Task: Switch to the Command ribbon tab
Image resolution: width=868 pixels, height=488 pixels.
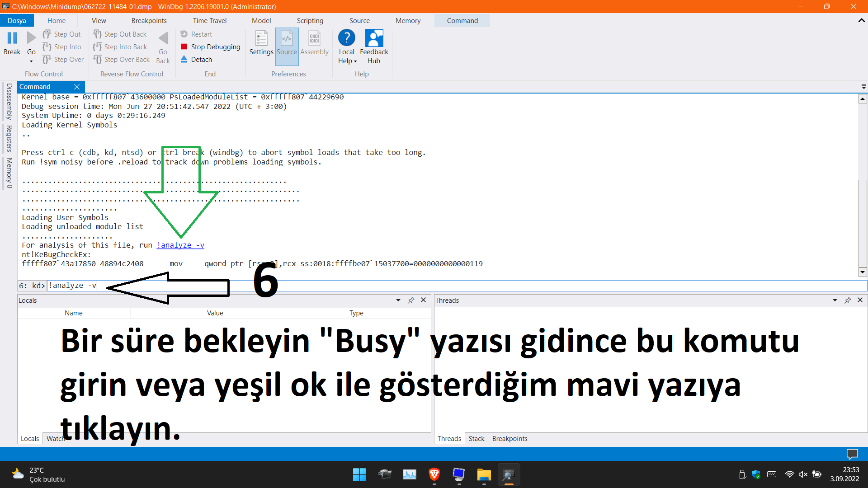Action: (462, 21)
